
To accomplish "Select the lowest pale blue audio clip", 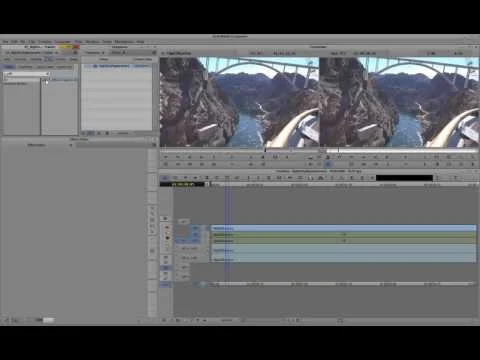I will [344, 258].
